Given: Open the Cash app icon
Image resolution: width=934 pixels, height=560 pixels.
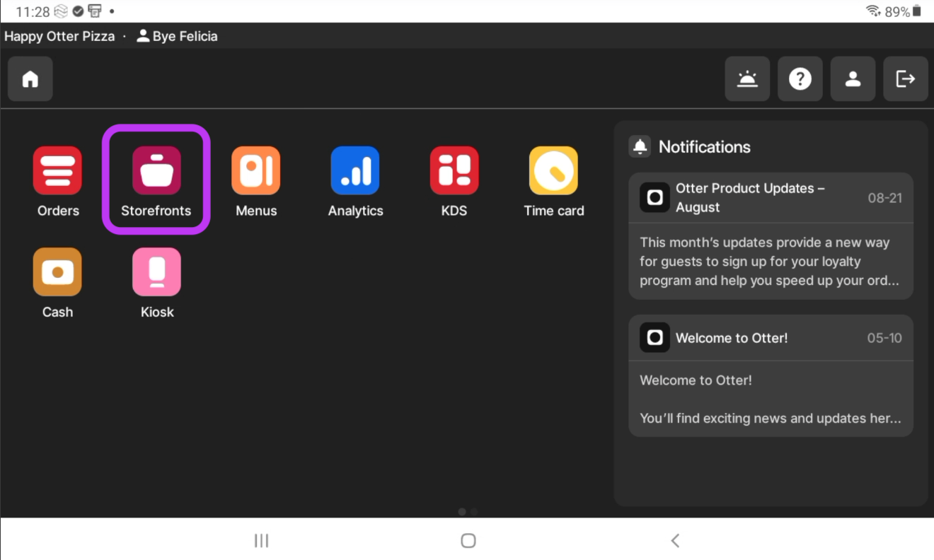Looking at the screenshot, I should [x=57, y=272].
